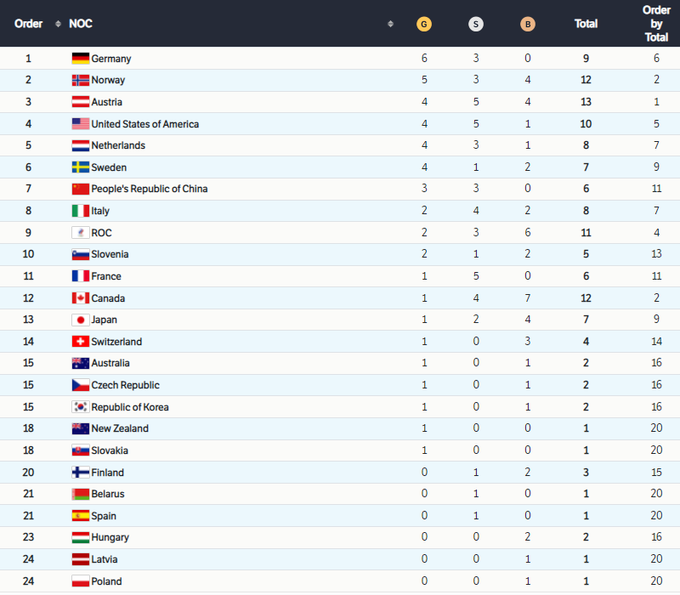Click the Switzerland flag icon
Viewport: 680px width, 595px height.
(80, 342)
